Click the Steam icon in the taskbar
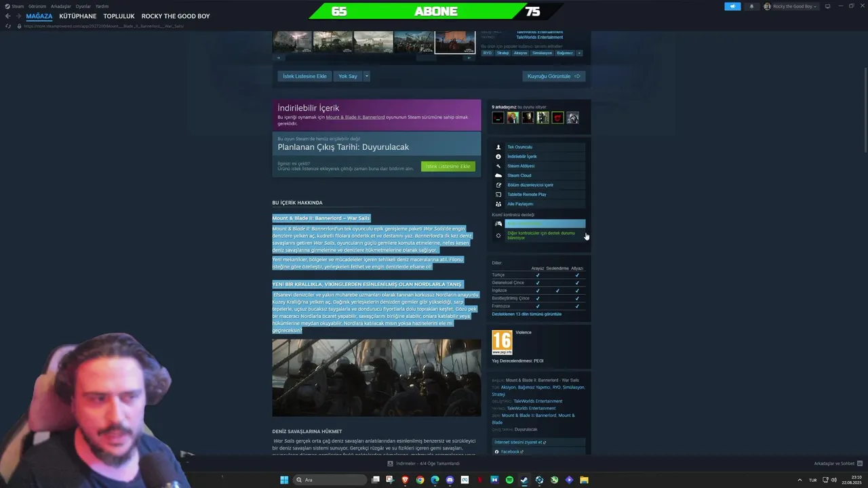The width and height of the screenshot is (868, 488). (524, 480)
